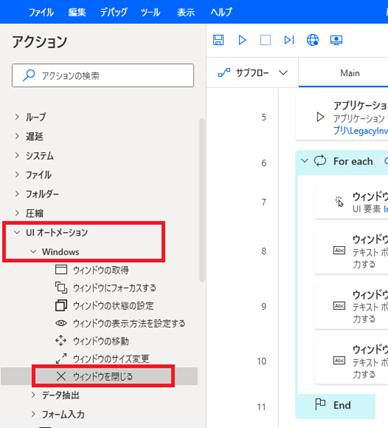Select the For each label in step 6
The image size is (388, 428).
coord(353,161)
